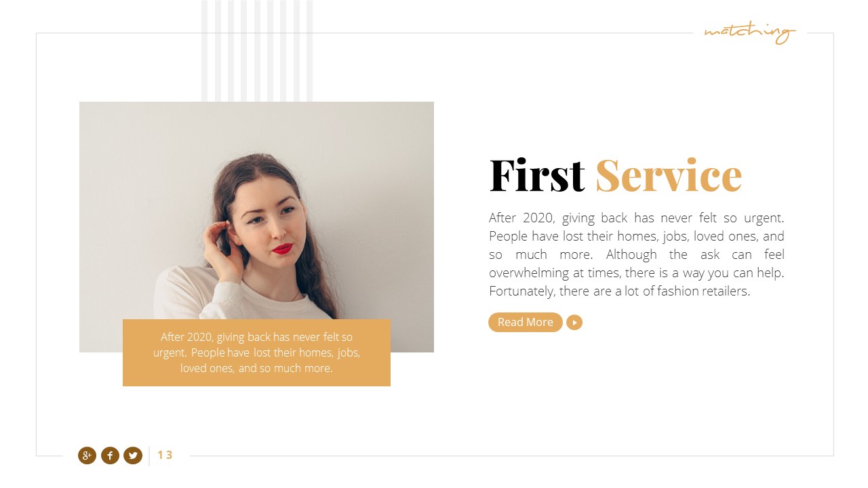Click the Read More button
The width and height of the screenshot is (868, 488).
pos(526,323)
